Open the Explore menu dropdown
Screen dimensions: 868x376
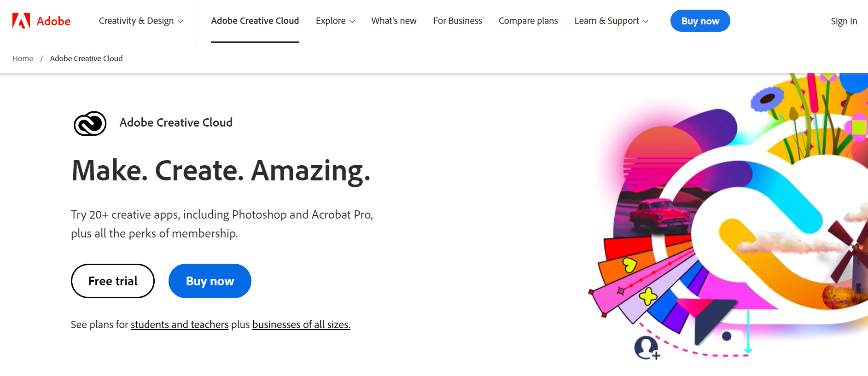pyautogui.click(x=335, y=21)
